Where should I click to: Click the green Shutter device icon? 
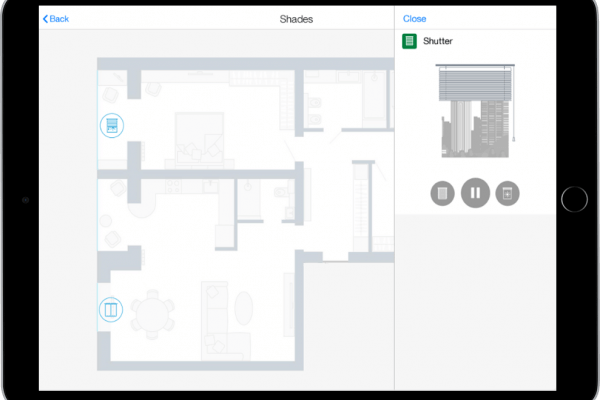click(x=409, y=41)
